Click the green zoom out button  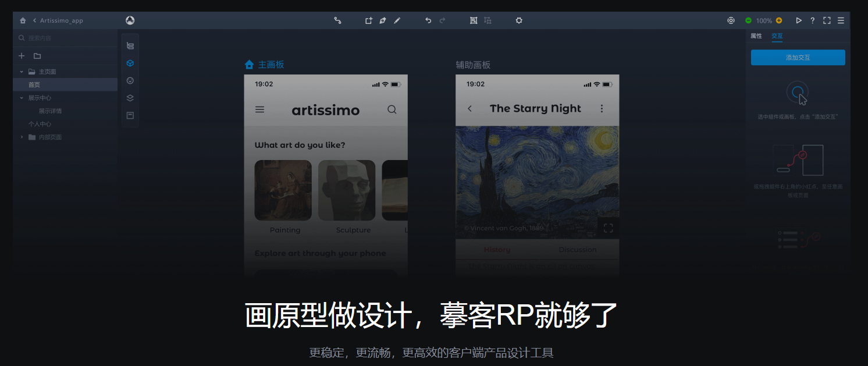[748, 20]
